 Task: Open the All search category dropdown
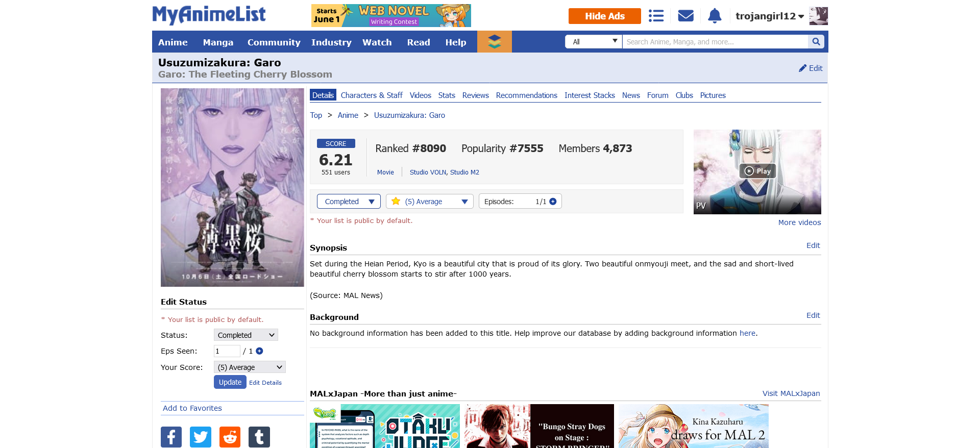point(594,42)
